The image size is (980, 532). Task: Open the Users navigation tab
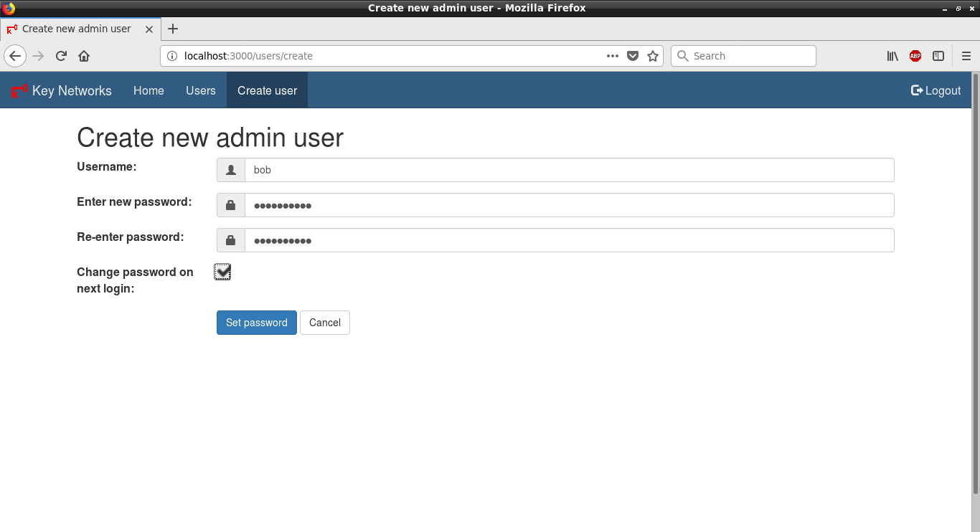click(201, 90)
